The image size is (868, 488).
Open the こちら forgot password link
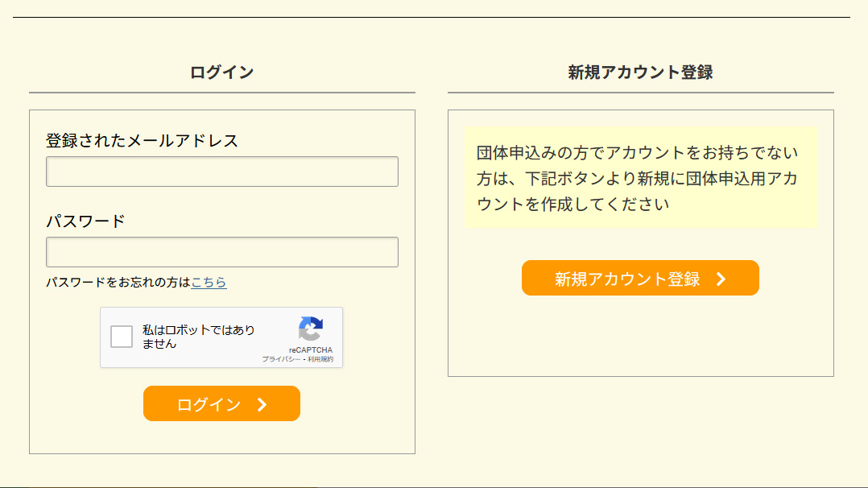pos(209,282)
